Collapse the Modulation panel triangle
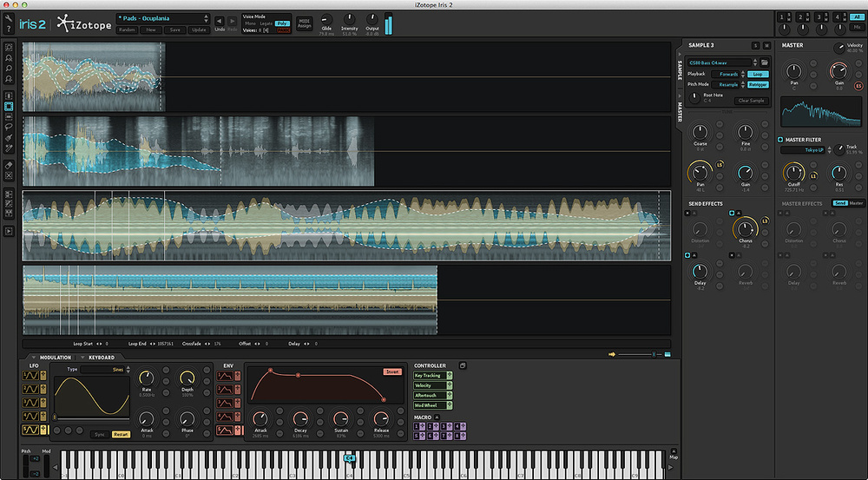 (34, 358)
